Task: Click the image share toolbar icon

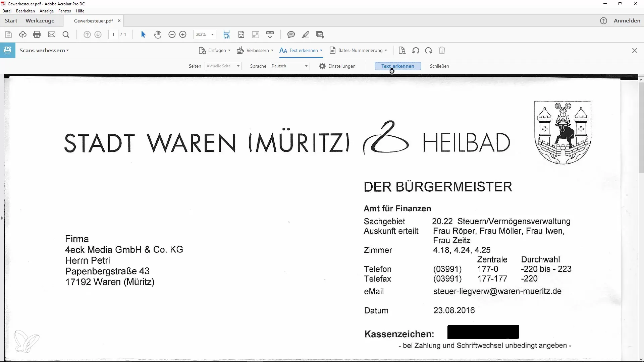Action: [x=320, y=35]
